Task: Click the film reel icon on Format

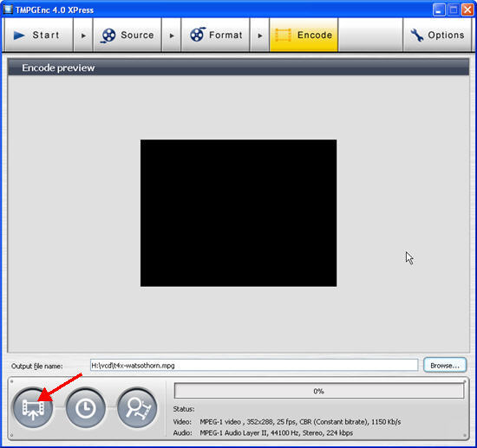Action: 197,35
